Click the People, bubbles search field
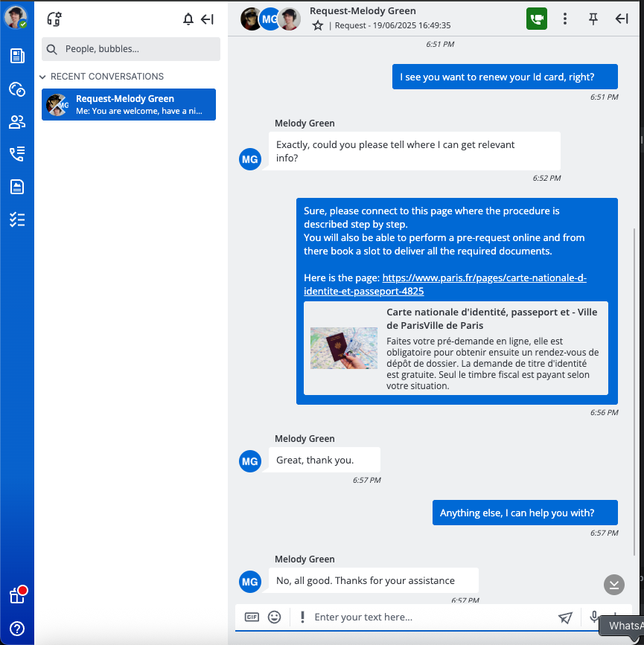The width and height of the screenshot is (644, 645). click(x=131, y=49)
